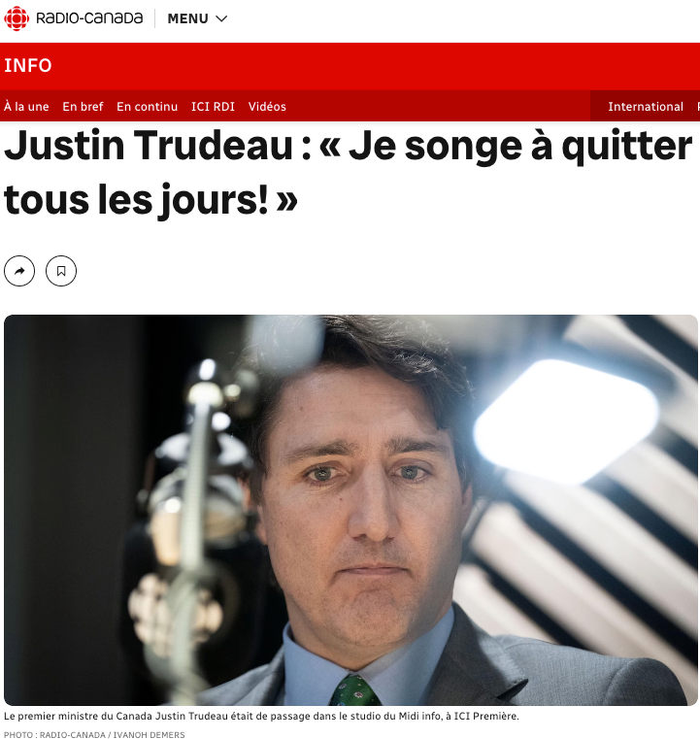Image resolution: width=700 pixels, height=739 pixels.
Task: Select the À la une tab
Action: point(26,107)
